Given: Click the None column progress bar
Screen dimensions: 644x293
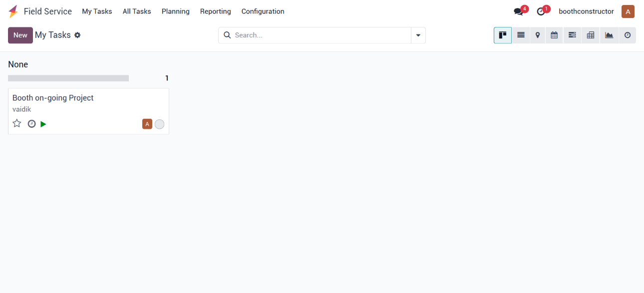Looking at the screenshot, I should tap(68, 78).
